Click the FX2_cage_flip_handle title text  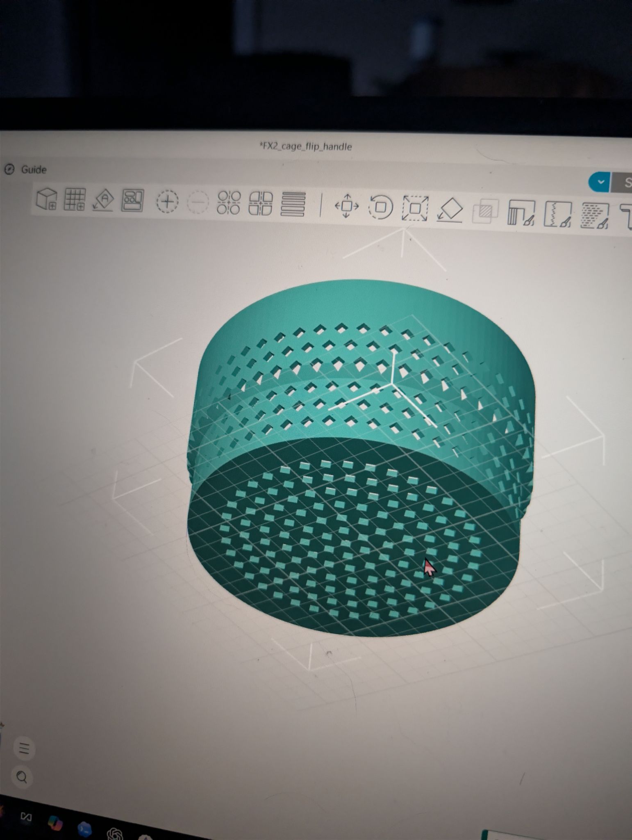pyautogui.click(x=306, y=146)
